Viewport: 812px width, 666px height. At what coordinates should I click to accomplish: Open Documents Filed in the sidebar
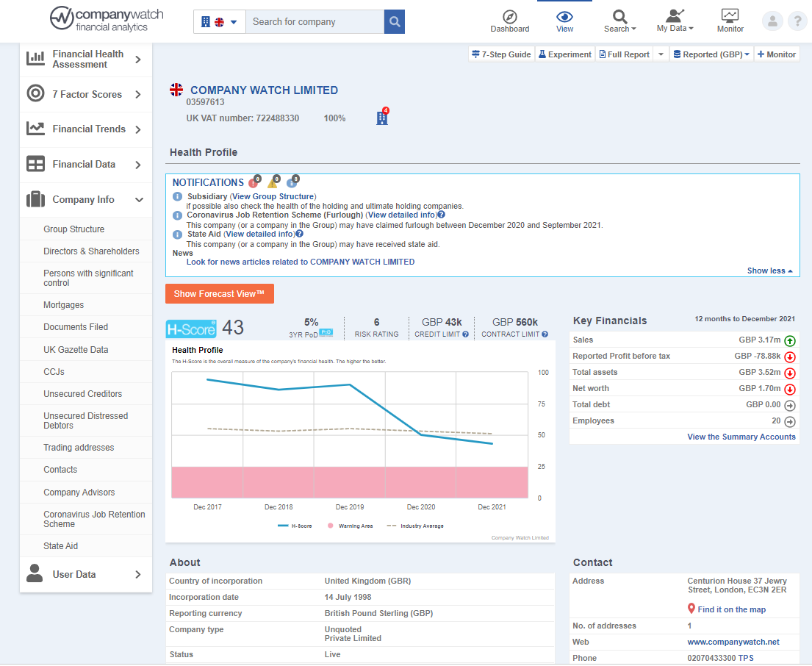76,327
